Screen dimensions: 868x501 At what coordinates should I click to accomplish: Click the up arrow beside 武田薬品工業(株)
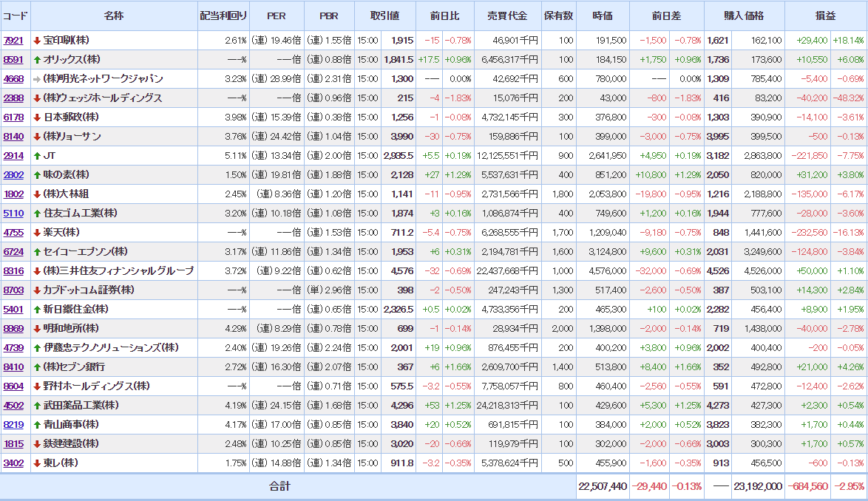coord(37,406)
